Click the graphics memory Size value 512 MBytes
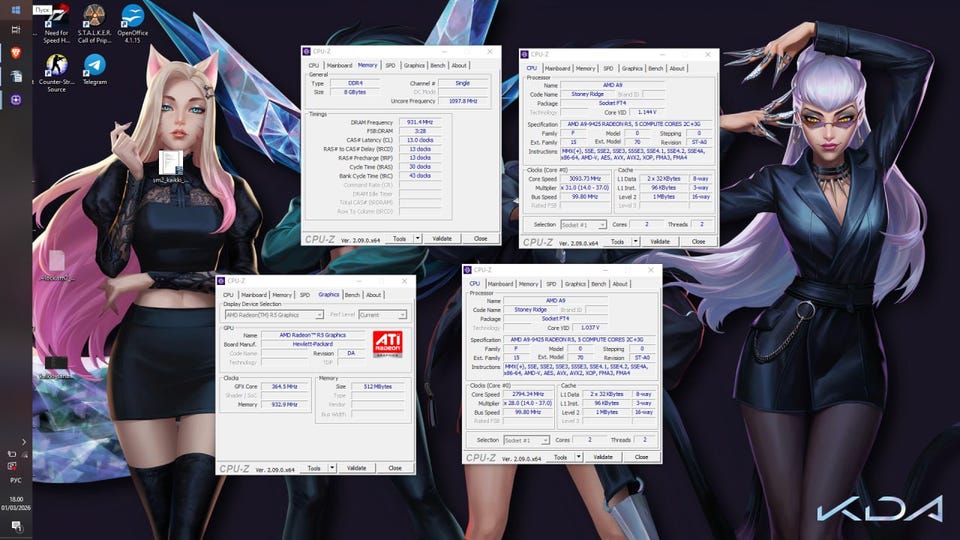Screen dimensions: 960x540 [377, 387]
